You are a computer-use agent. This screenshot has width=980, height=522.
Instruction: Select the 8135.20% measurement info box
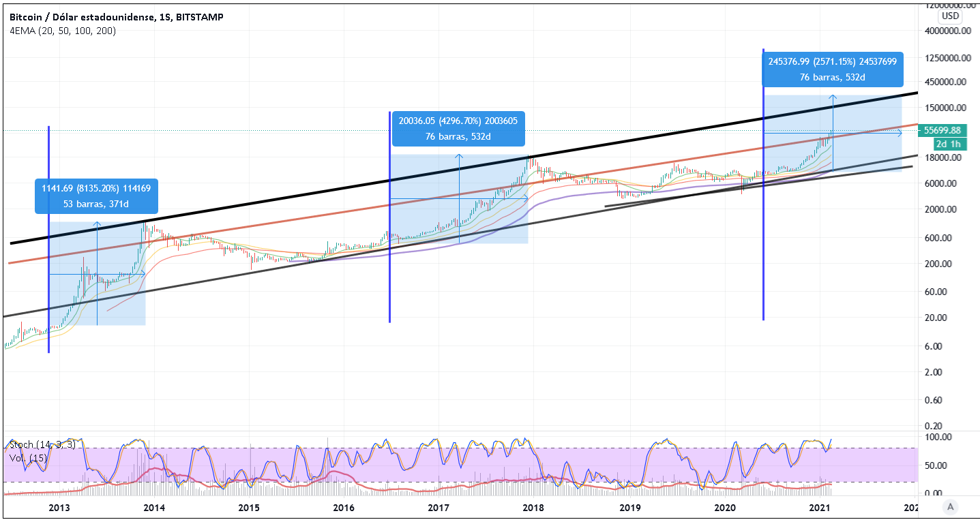pyautogui.click(x=96, y=196)
